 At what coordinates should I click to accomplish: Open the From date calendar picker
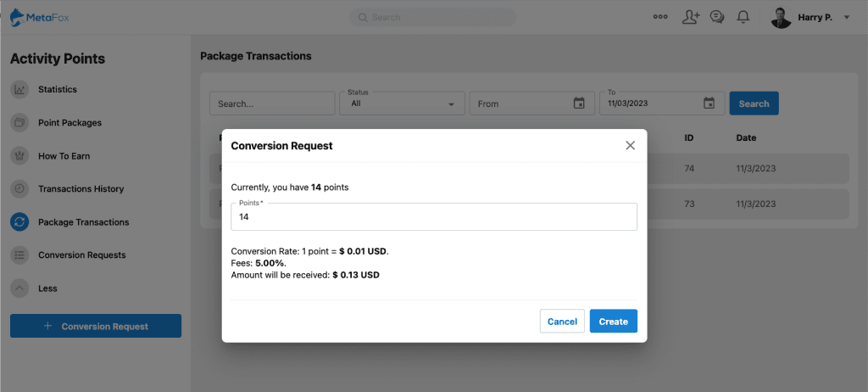click(579, 104)
